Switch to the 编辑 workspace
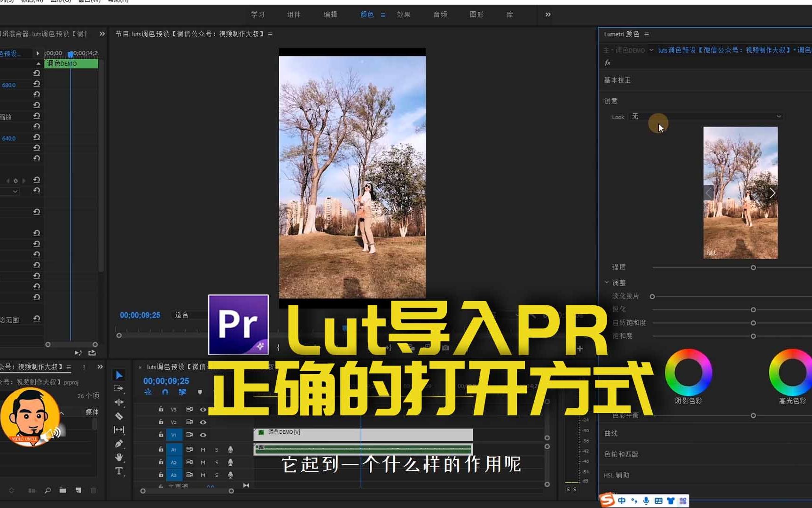This screenshot has width=812, height=508. [330, 15]
